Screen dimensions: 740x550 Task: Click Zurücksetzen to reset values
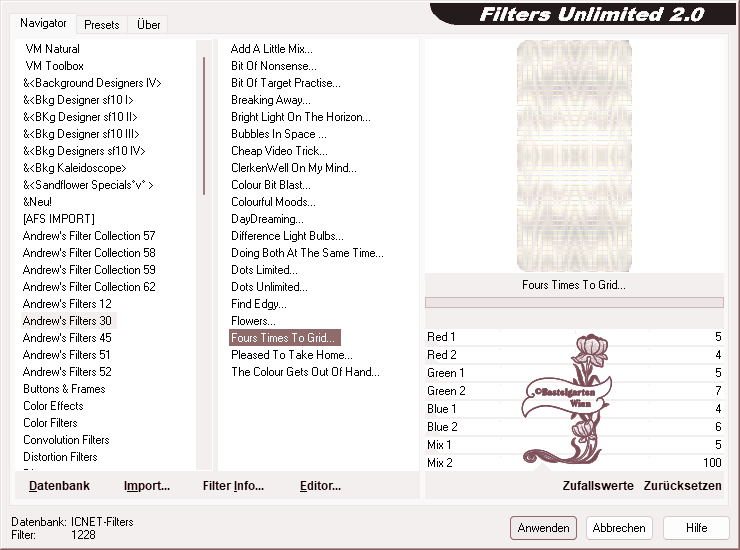(x=682, y=486)
